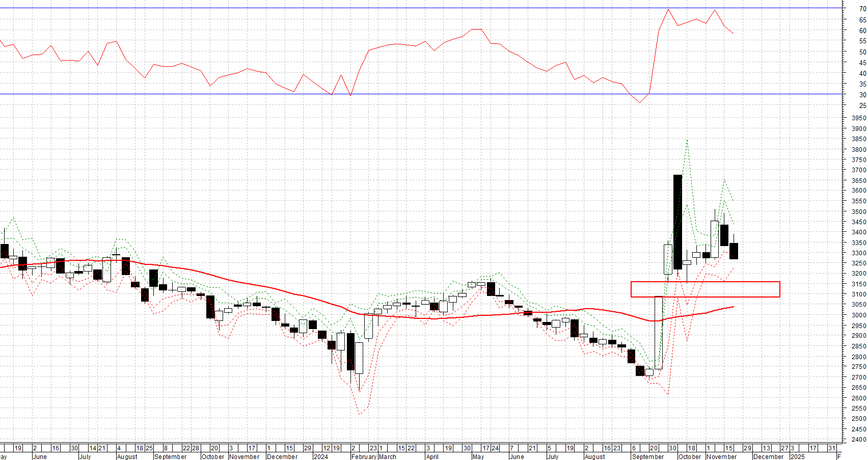This screenshot has width=868, height=460.
Task: Select the 3500 price axis label
Action: (x=858, y=212)
